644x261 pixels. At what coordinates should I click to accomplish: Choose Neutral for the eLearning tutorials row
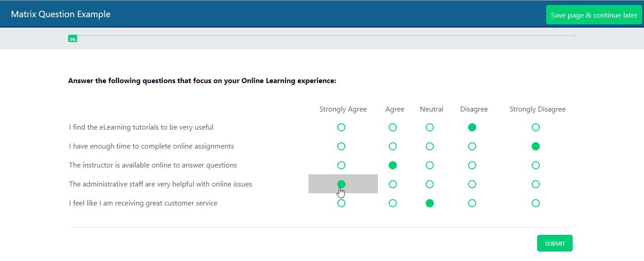(430, 127)
